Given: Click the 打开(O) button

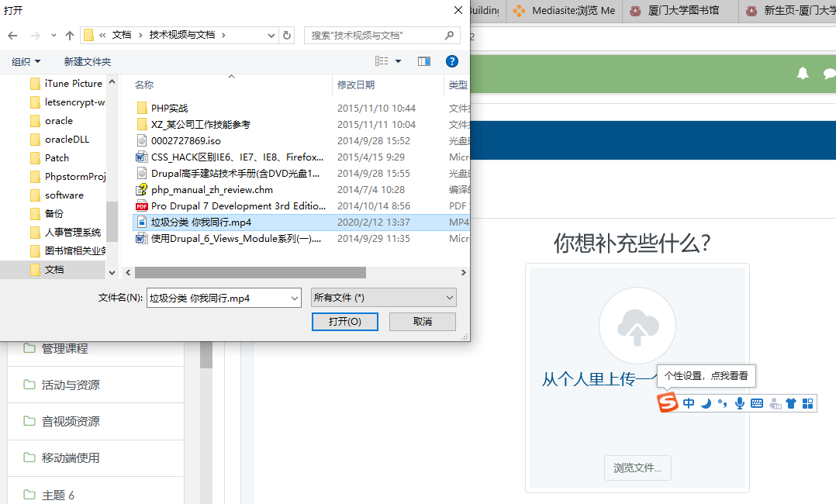Looking at the screenshot, I should point(344,322).
